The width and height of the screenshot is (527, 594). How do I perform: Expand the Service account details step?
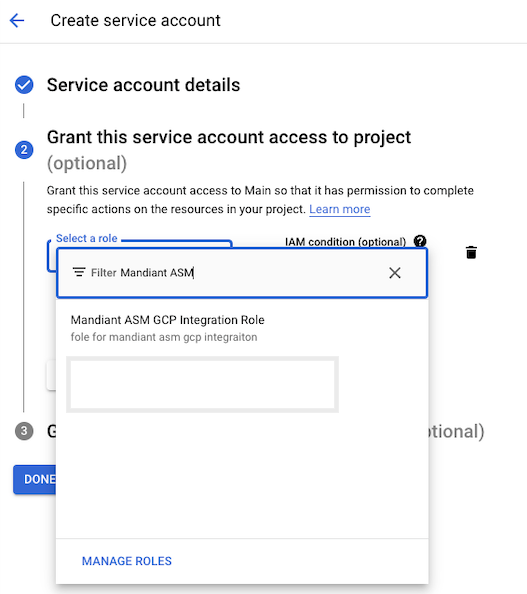(x=143, y=85)
